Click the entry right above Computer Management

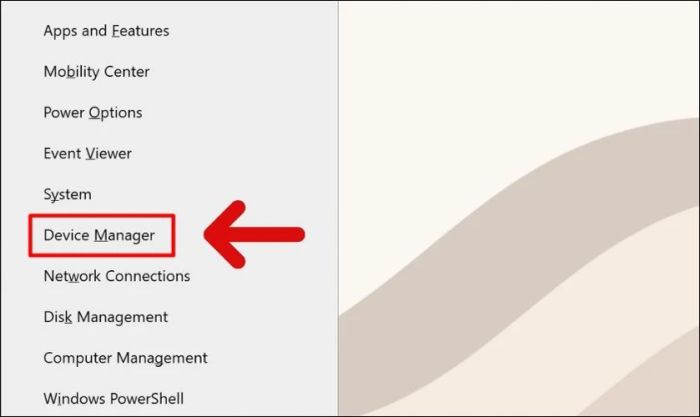[x=105, y=317]
